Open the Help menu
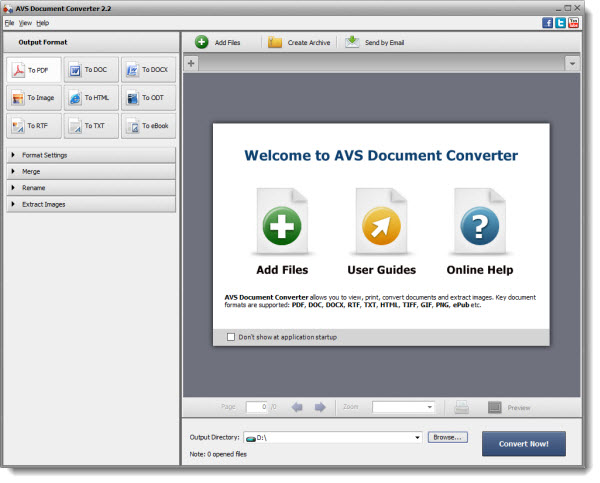The image size is (600, 483). pyautogui.click(x=42, y=22)
